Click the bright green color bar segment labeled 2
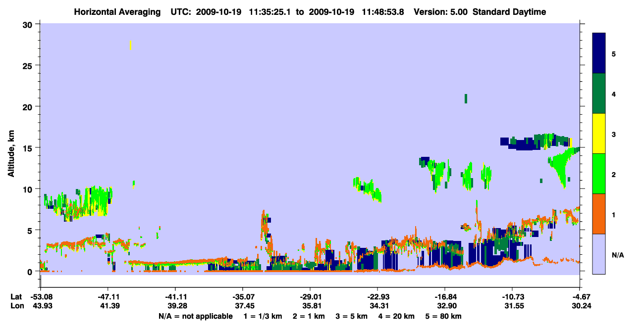Viewport: 644px width, 330px height. tap(599, 174)
